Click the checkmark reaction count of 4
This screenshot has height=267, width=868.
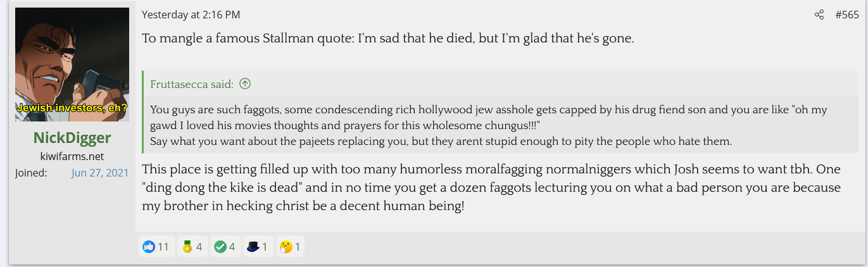pyautogui.click(x=232, y=247)
